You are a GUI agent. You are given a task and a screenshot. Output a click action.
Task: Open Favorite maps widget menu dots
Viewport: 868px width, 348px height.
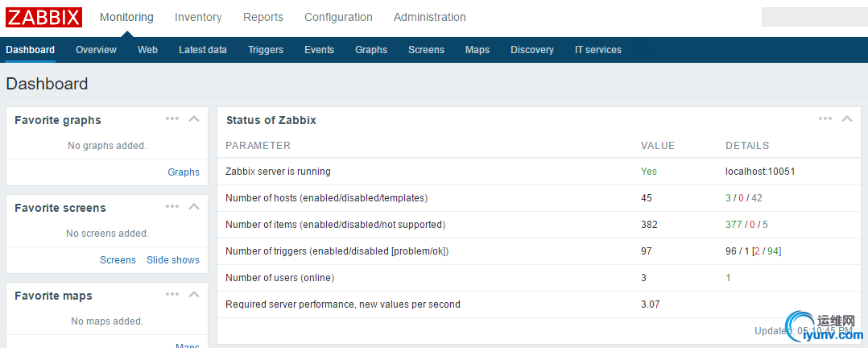click(x=172, y=294)
